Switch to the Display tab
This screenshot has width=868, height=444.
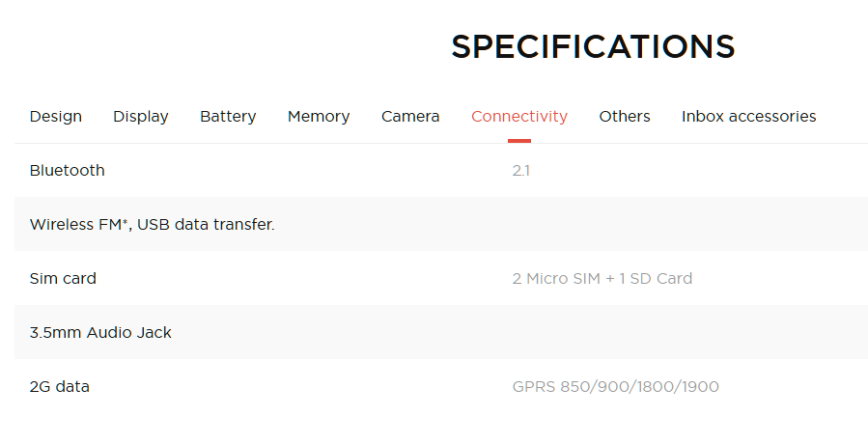[141, 116]
